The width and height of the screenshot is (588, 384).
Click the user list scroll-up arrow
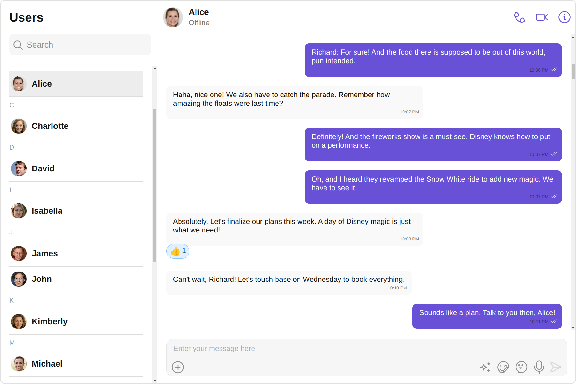(x=155, y=68)
